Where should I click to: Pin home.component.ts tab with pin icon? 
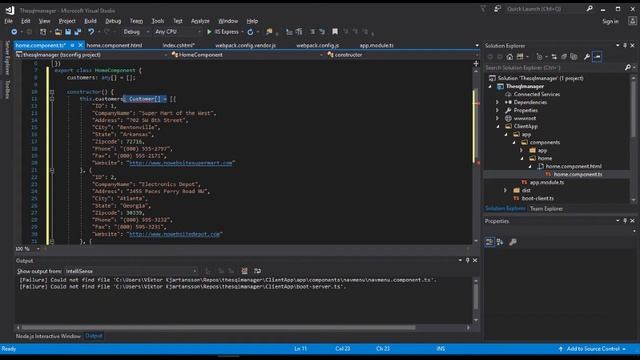[72, 45]
